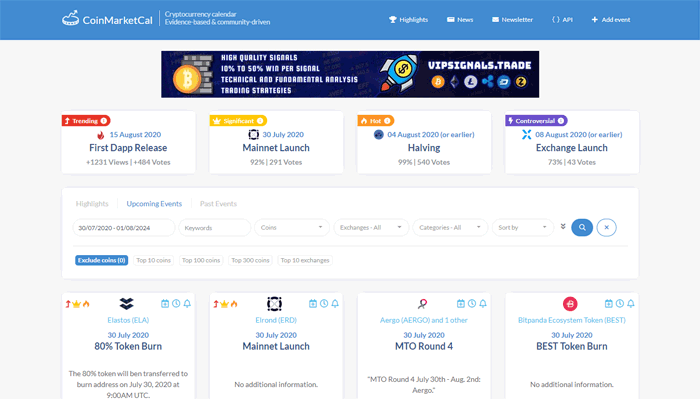700x399 pixels.
Task: Add BEST event to calendar icon
Action: point(608,303)
